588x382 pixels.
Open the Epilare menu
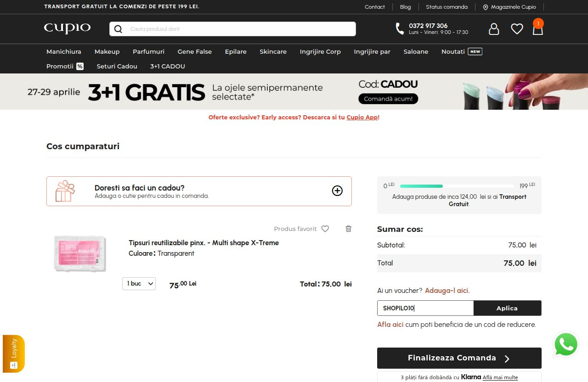click(x=236, y=51)
